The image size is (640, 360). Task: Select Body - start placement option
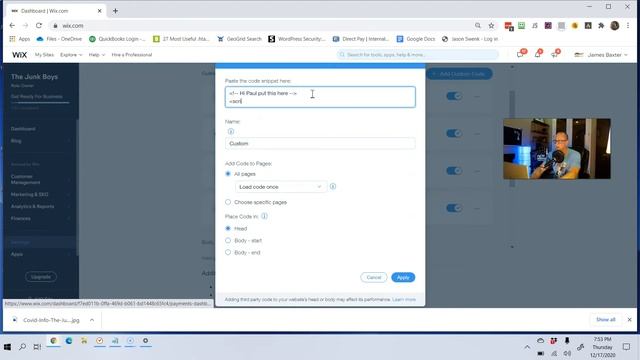tap(228, 240)
